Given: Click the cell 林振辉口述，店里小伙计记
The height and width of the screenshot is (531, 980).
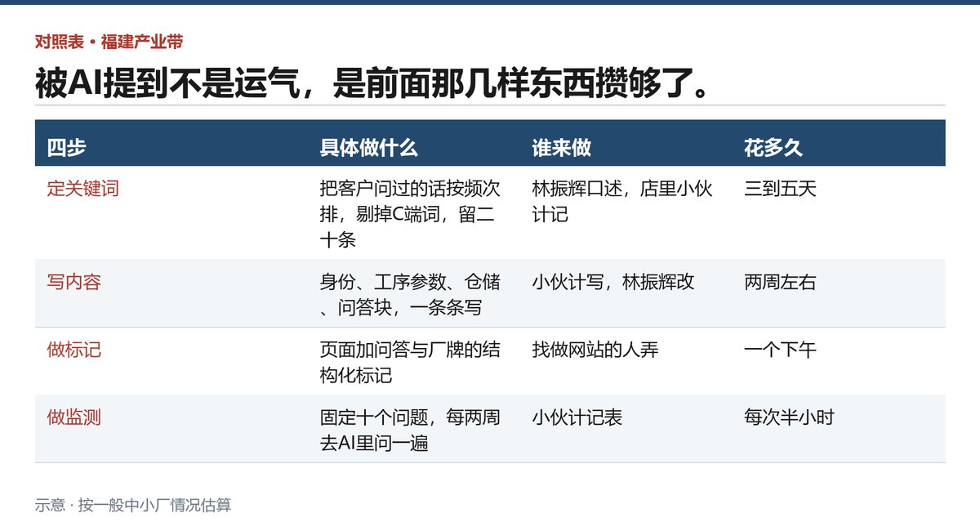Looking at the screenshot, I should point(622,202).
